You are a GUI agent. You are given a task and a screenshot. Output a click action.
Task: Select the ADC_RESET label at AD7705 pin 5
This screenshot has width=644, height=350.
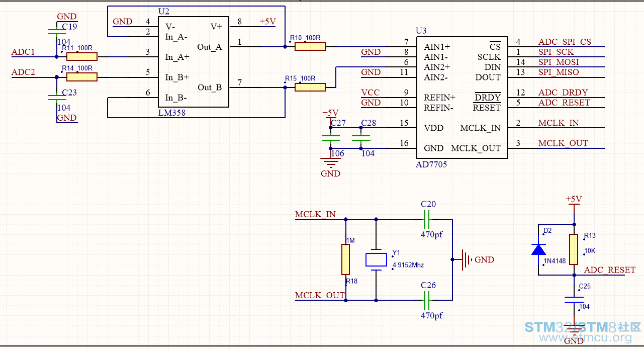[x=564, y=103]
